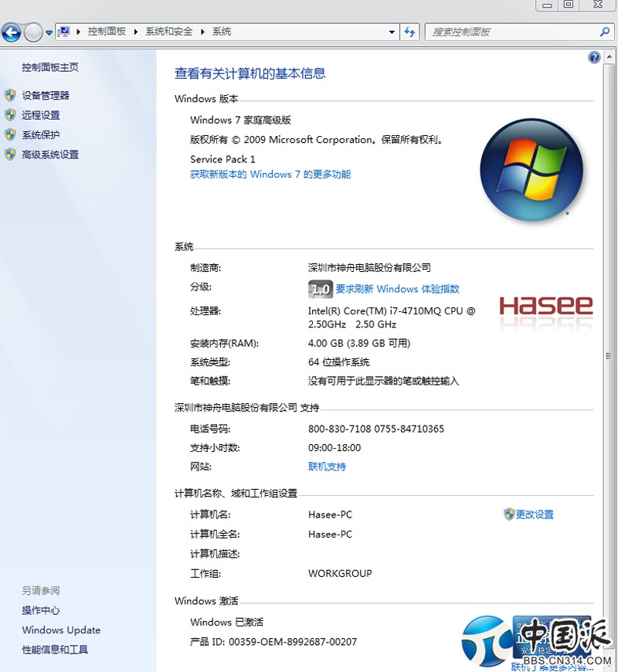This screenshot has height=672, width=618.
Task: Click 计算机名 value Hasee-PC
Action: pyautogui.click(x=330, y=514)
